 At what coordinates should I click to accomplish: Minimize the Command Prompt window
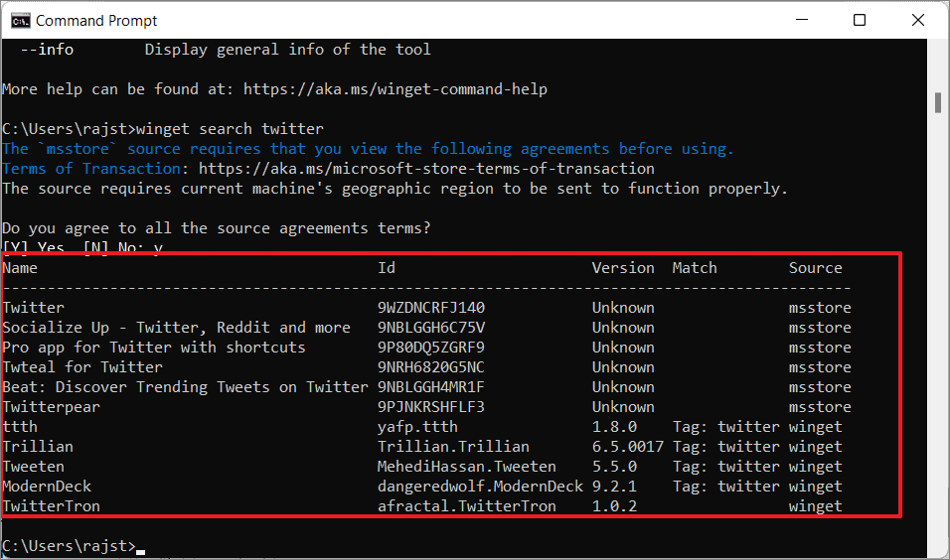tap(802, 20)
